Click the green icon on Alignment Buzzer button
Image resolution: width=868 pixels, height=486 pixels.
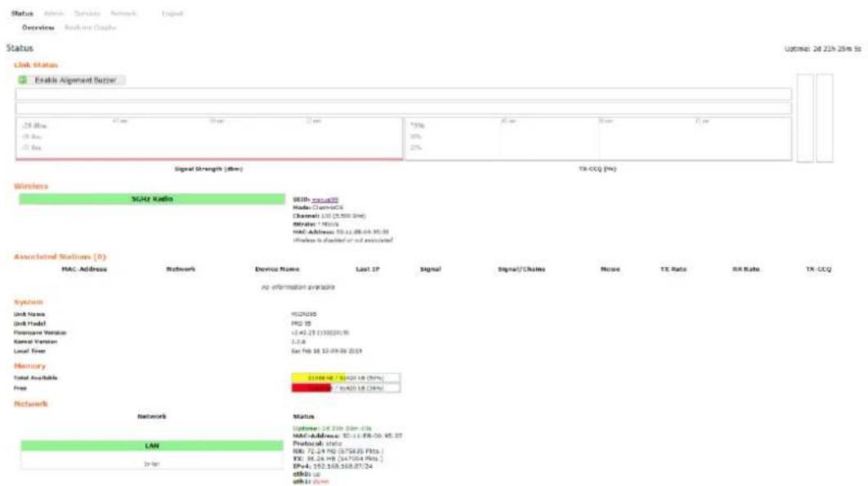tap(23, 80)
